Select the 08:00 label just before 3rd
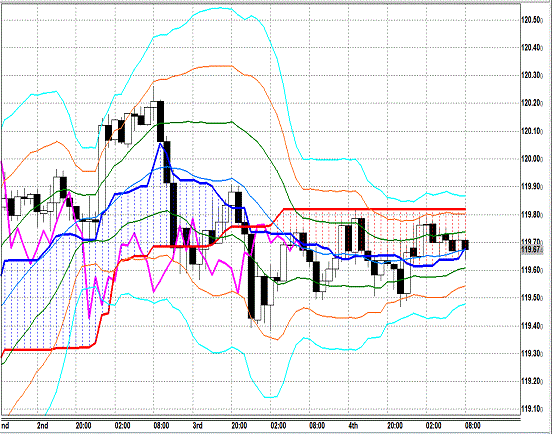 coord(161,426)
